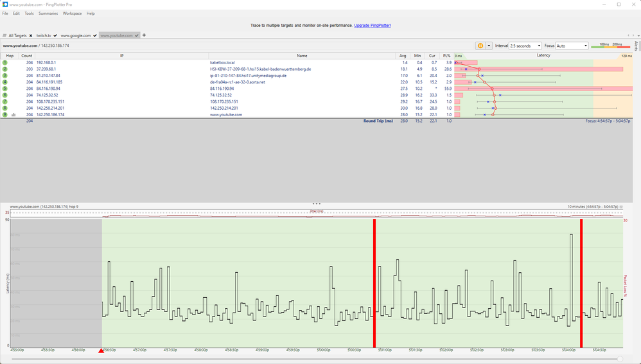Click the checkmark on the twitch.tv tab
This screenshot has height=364, width=641.
pyautogui.click(x=55, y=35)
